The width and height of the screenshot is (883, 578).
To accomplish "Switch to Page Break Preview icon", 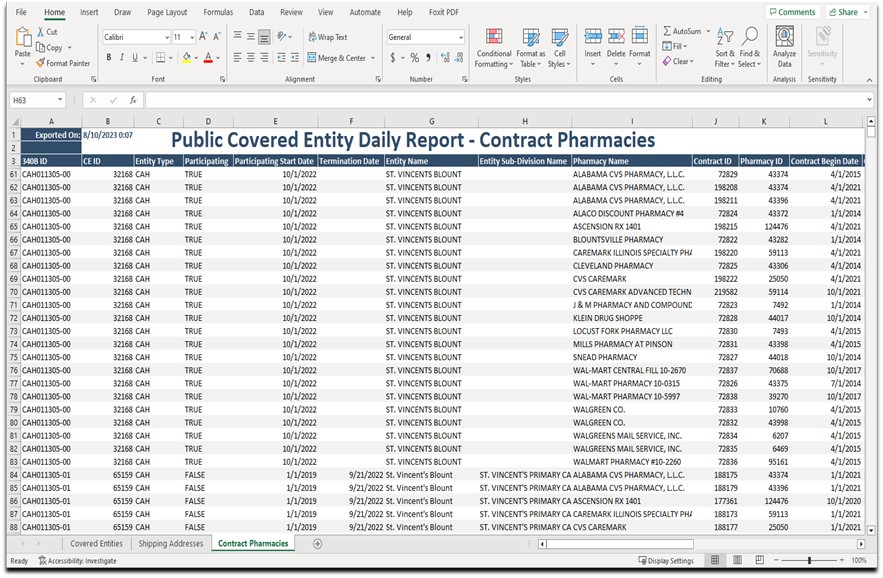I will point(760,560).
